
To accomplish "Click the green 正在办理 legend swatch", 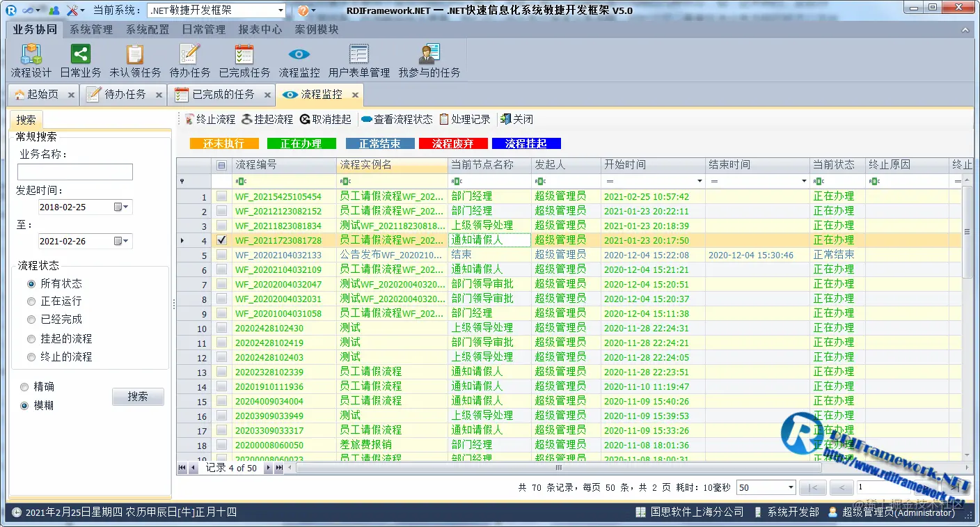I will coord(301,143).
